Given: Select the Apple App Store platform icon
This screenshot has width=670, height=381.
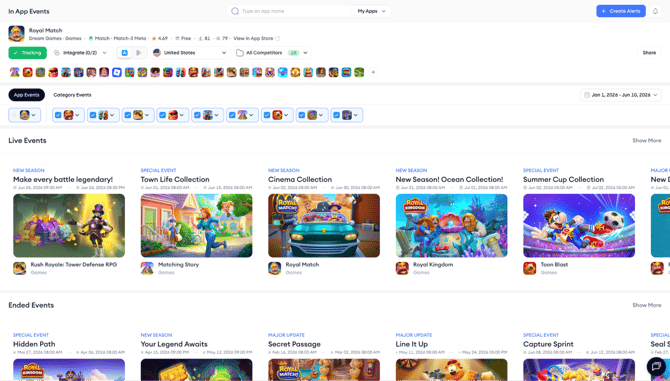Looking at the screenshot, I should [x=124, y=53].
